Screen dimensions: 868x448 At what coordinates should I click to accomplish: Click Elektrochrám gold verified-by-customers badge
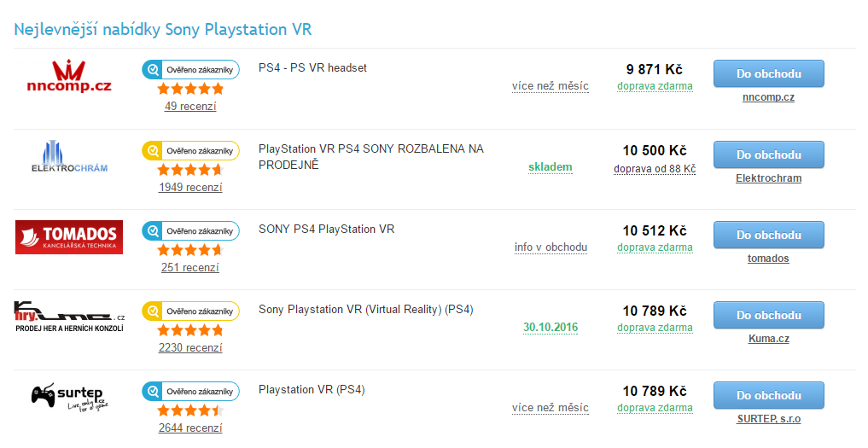[x=190, y=150]
